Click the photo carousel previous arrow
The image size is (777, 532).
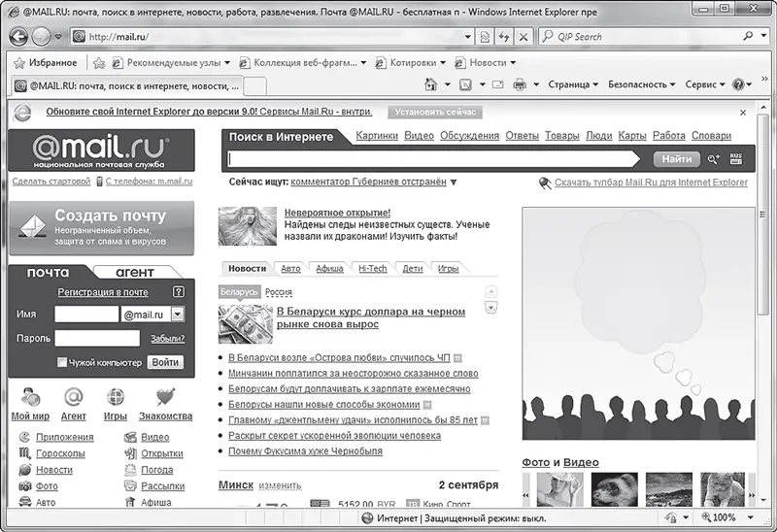(525, 495)
